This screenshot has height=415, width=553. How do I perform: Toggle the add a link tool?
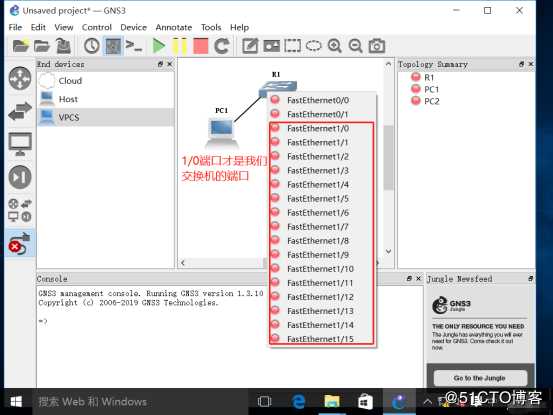click(20, 244)
